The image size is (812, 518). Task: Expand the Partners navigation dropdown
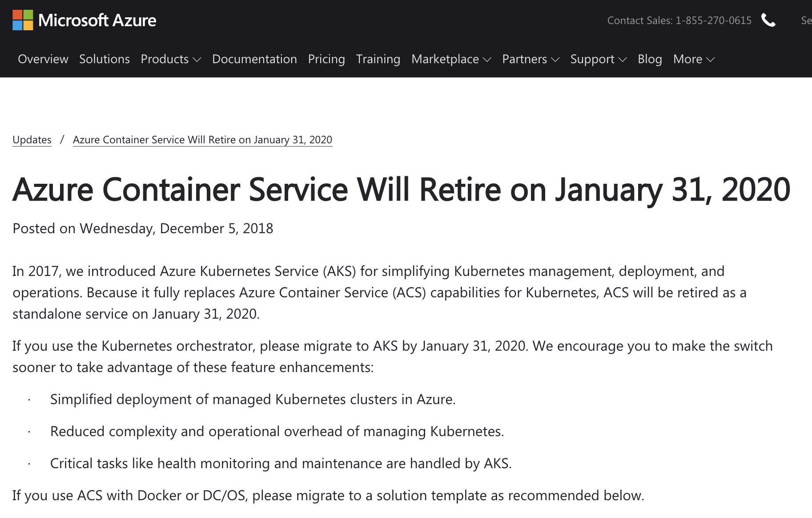coord(530,59)
